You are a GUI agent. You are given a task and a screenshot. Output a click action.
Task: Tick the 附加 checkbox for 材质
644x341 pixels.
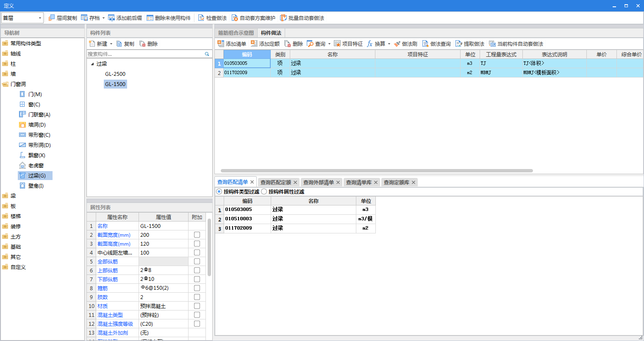(197, 306)
